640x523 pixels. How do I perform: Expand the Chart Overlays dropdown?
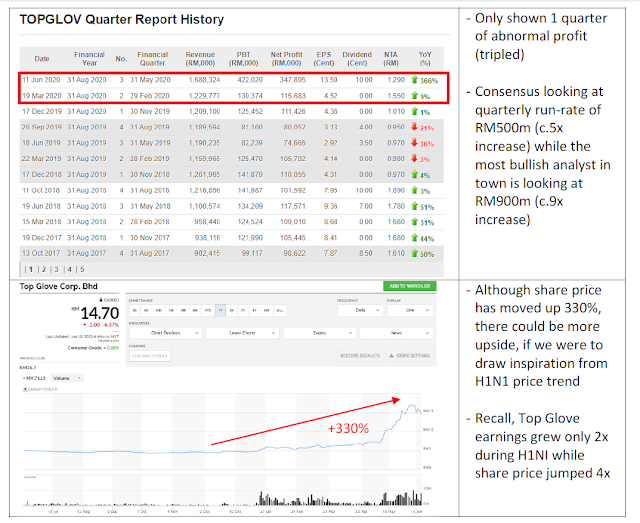[x=165, y=333]
